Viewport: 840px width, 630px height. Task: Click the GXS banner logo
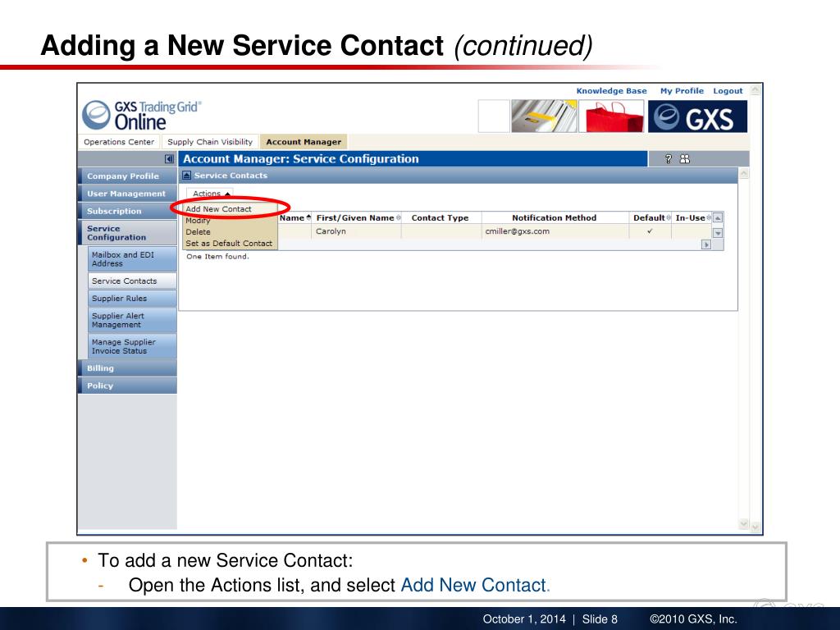pyautogui.click(x=697, y=116)
